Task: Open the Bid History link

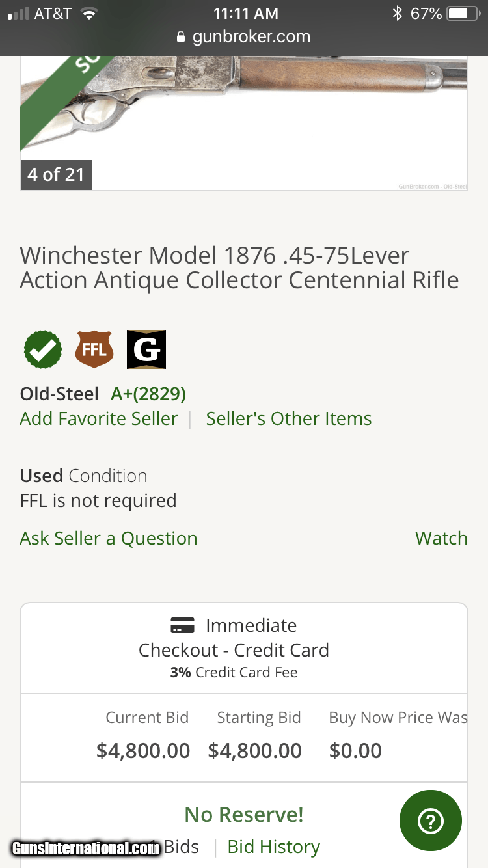Action: (x=274, y=847)
